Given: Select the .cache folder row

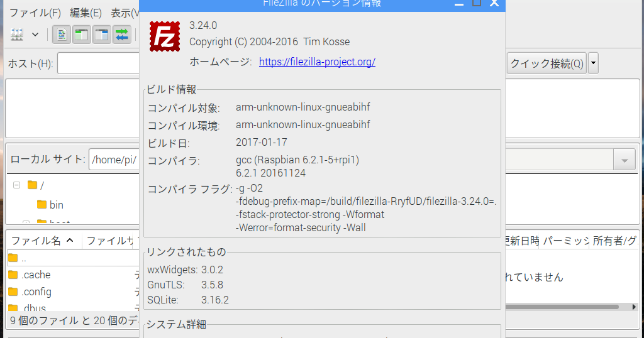Looking at the screenshot, I should tap(73, 275).
